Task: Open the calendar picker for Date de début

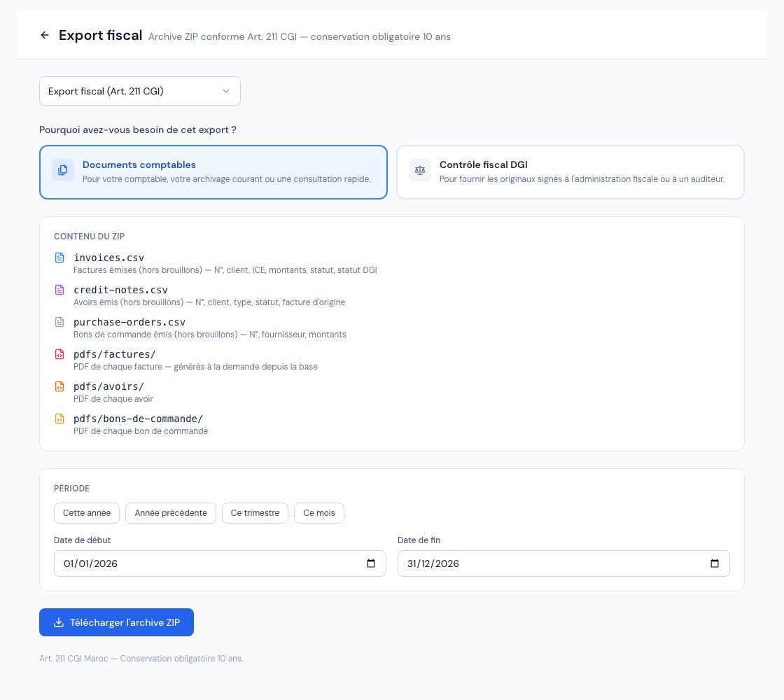Action: 371,563
